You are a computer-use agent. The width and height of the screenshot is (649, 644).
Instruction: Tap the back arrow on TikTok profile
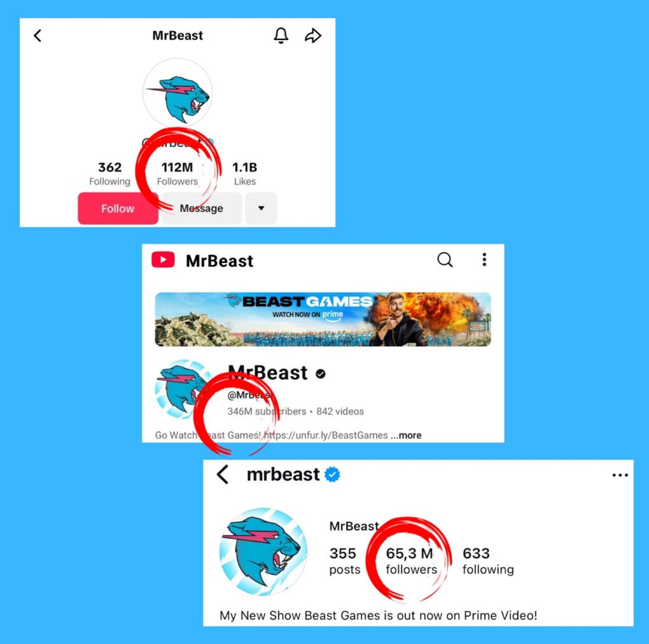coord(38,36)
